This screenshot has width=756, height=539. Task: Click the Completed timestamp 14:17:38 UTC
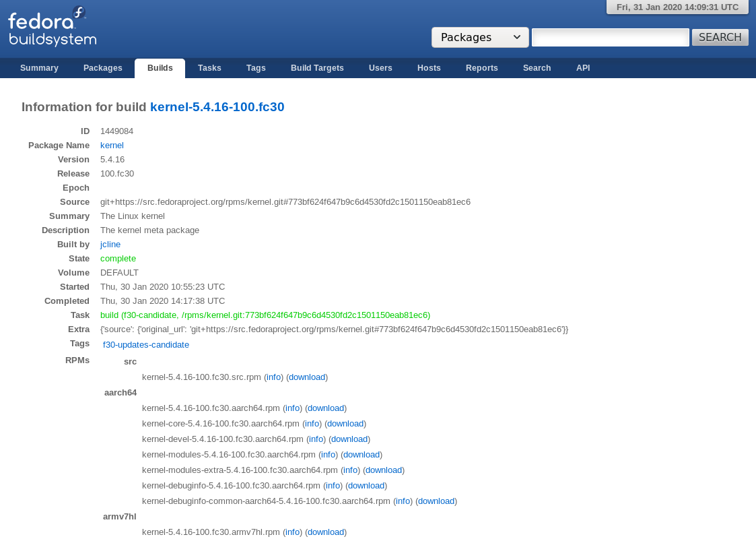pos(162,301)
